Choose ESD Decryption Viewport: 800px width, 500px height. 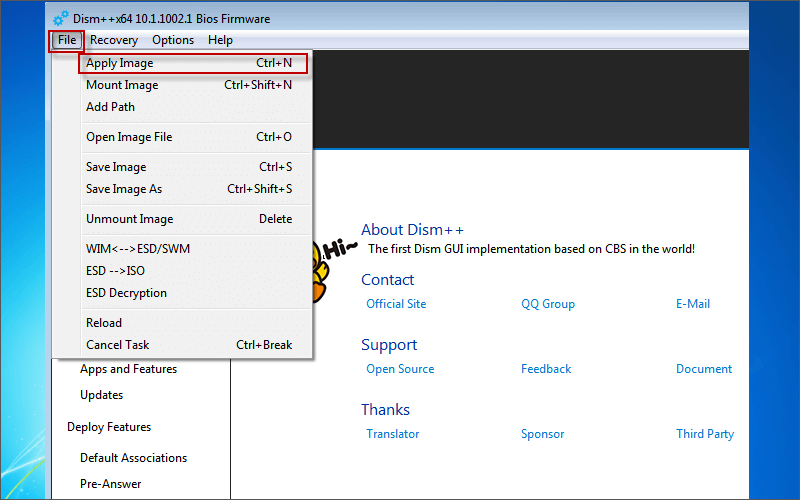tap(195, 293)
